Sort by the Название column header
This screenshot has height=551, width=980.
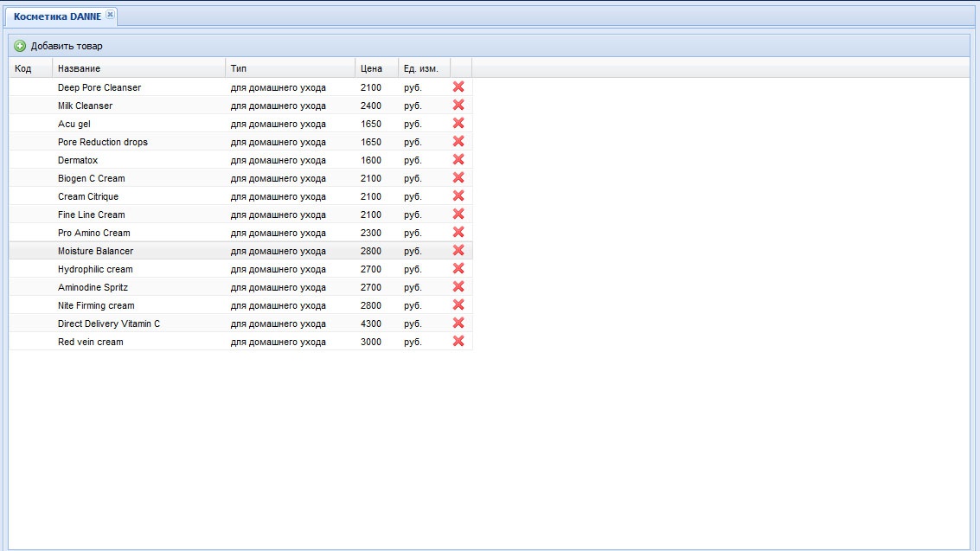pyautogui.click(x=138, y=68)
